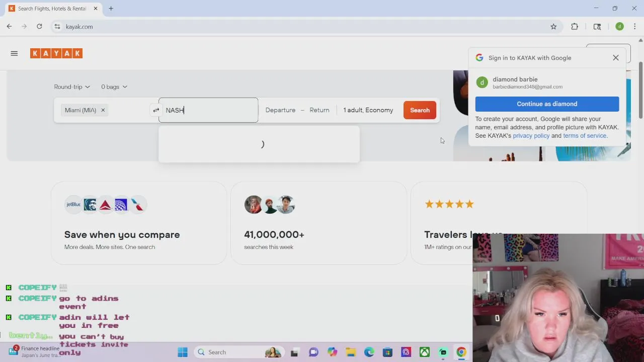Click the diamond barbie account avatar
Viewport: 644px width, 362px height.
(x=482, y=82)
